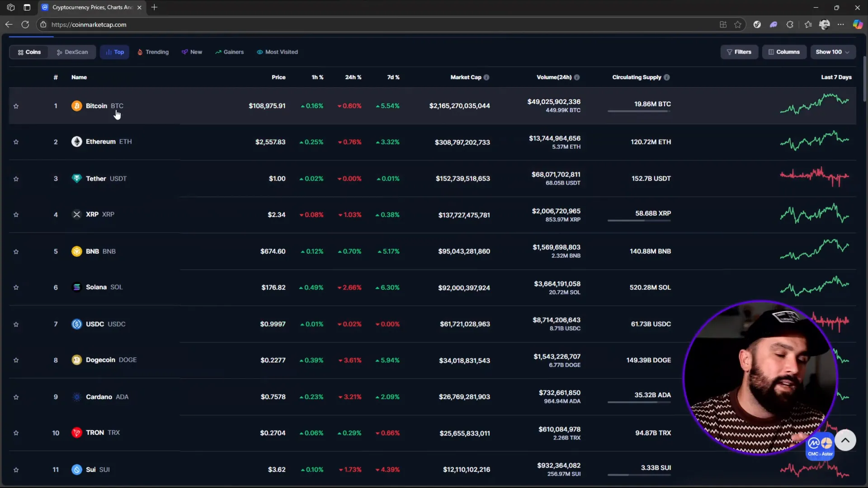Image resolution: width=868 pixels, height=488 pixels.
Task: Click XRP circulating supply progress bar
Action: (x=639, y=221)
